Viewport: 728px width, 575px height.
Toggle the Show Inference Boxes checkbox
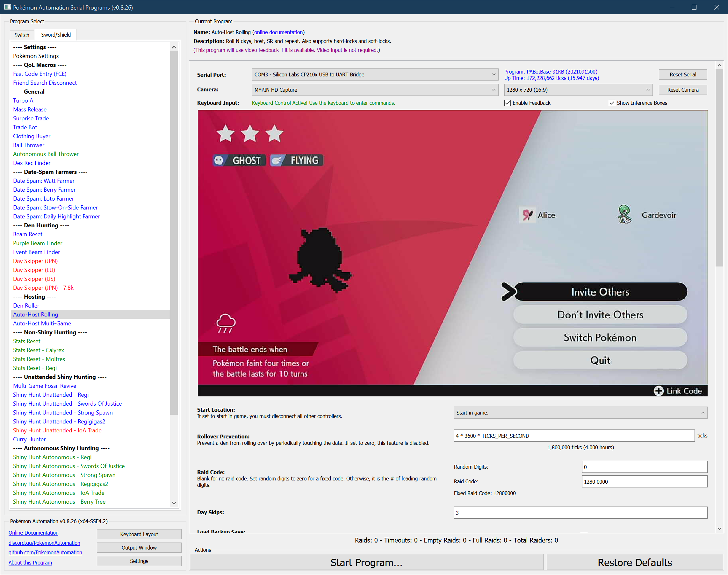pos(612,103)
